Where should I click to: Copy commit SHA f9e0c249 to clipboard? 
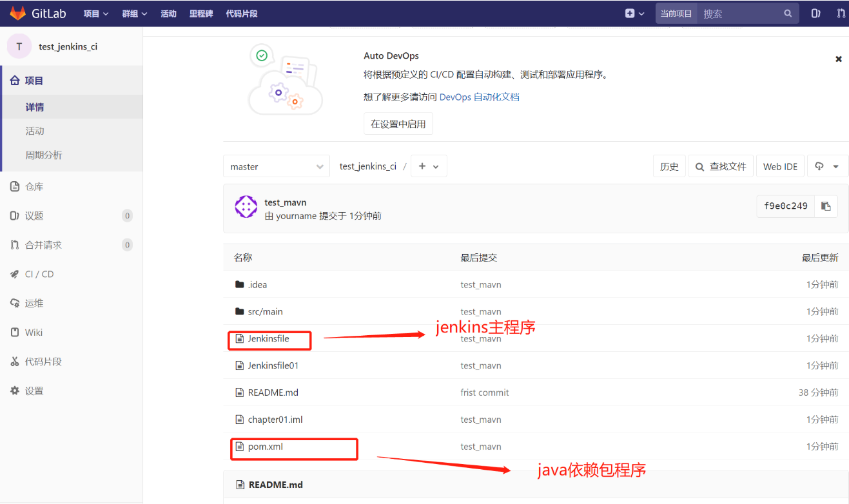[x=826, y=206]
